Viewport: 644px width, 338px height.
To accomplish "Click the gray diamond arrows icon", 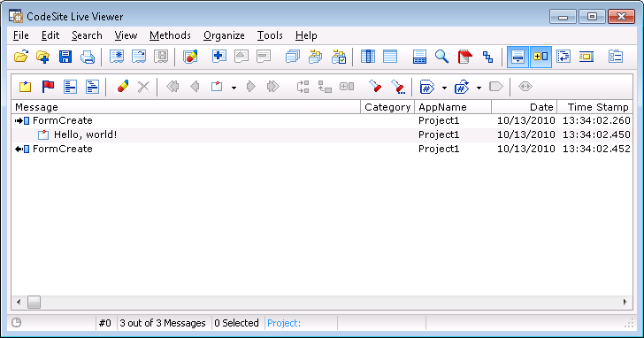I will 525,86.
